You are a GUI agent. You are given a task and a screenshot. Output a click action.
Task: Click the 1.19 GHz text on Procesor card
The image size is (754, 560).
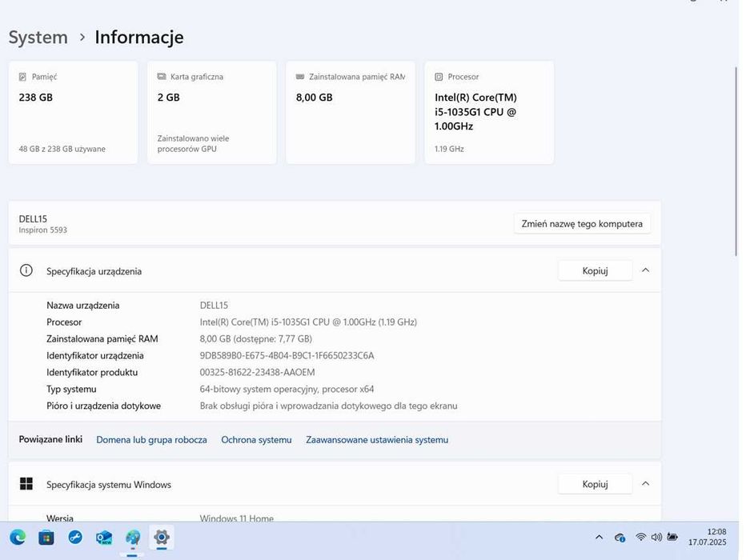[449, 149]
